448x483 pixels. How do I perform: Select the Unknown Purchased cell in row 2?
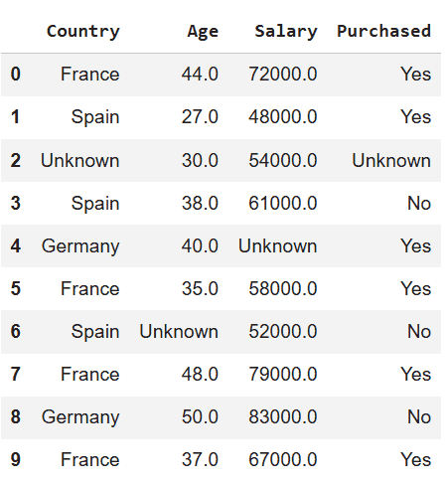coord(391,161)
